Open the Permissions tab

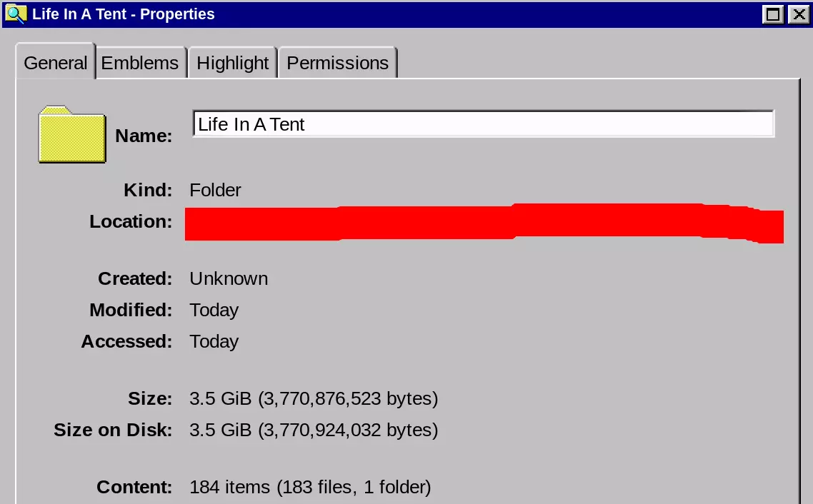(x=337, y=63)
